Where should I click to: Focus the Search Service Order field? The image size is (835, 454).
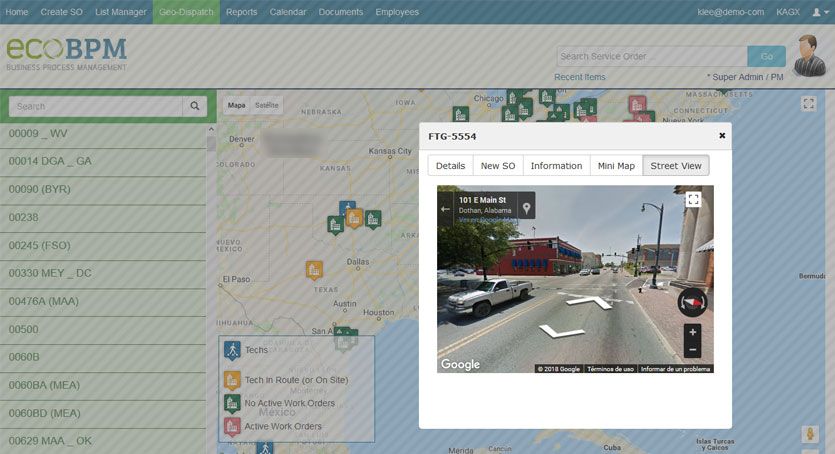coord(652,56)
